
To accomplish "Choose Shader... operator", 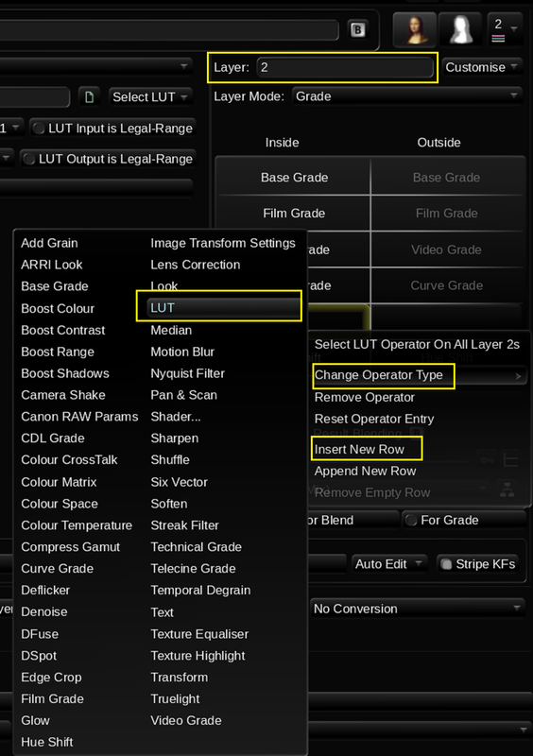I will click(x=176, y=417).
